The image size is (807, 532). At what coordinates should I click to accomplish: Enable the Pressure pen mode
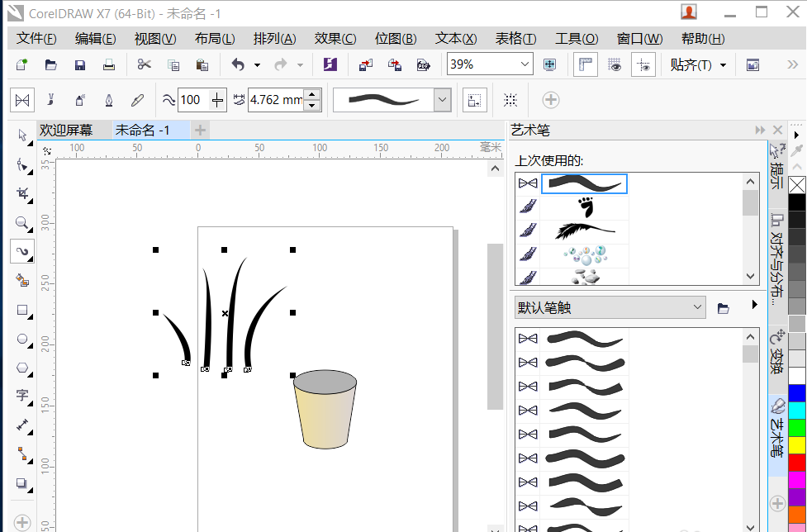pos(137,99)
